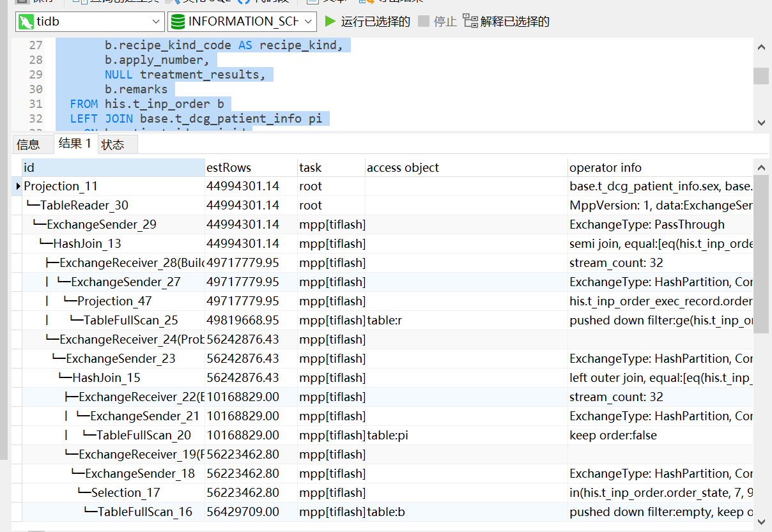The height and width of the screenshot is (532, 772).
Task: Click the database cylinder icon beside INFORMATION_SCH
Action: pyautogui.click(x=177, y=21)
